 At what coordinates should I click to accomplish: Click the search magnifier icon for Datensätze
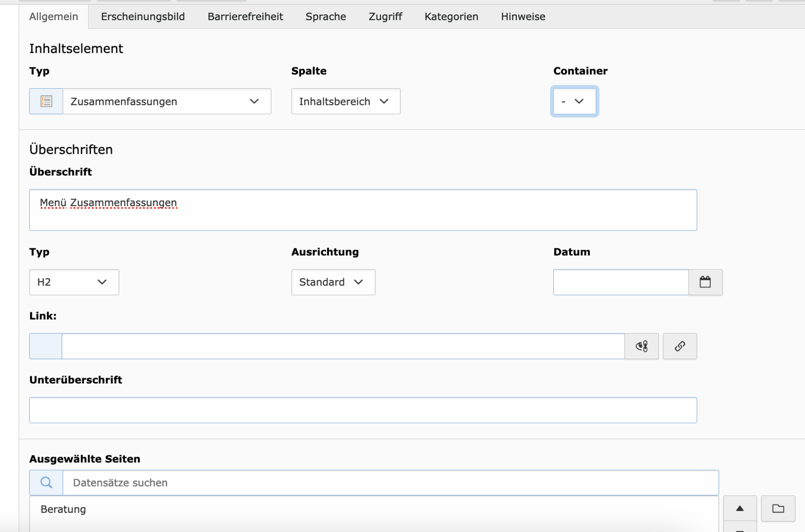(x=46, y=482)
